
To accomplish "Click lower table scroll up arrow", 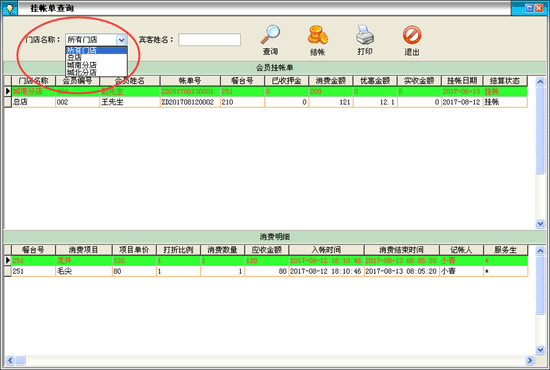I will [x=540, y=250].
